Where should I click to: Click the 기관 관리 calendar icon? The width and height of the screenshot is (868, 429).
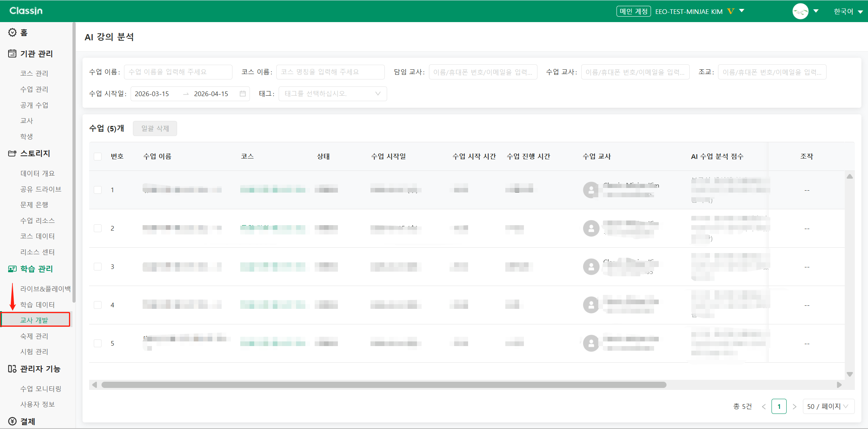coord(12,53)
